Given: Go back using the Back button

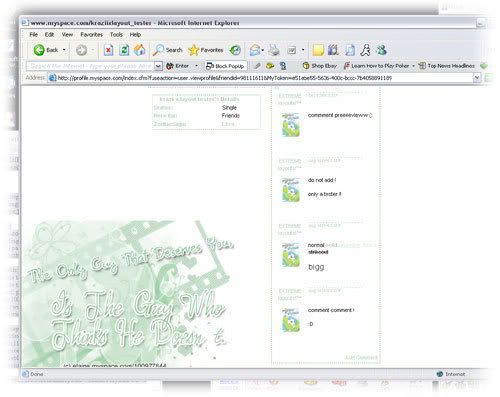Looking at the screenshot, I should coord(46,50).
